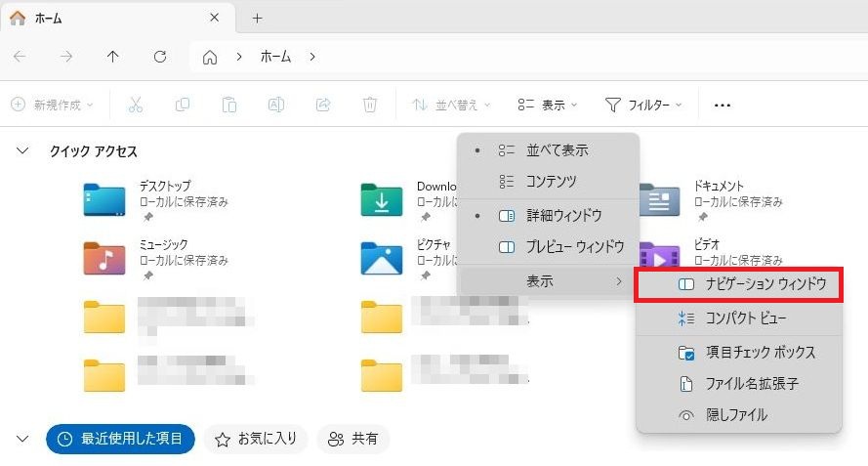The height and width of the screenshot is (466, 868).
Task: Open the ミュージック folder
Action: 104,257
